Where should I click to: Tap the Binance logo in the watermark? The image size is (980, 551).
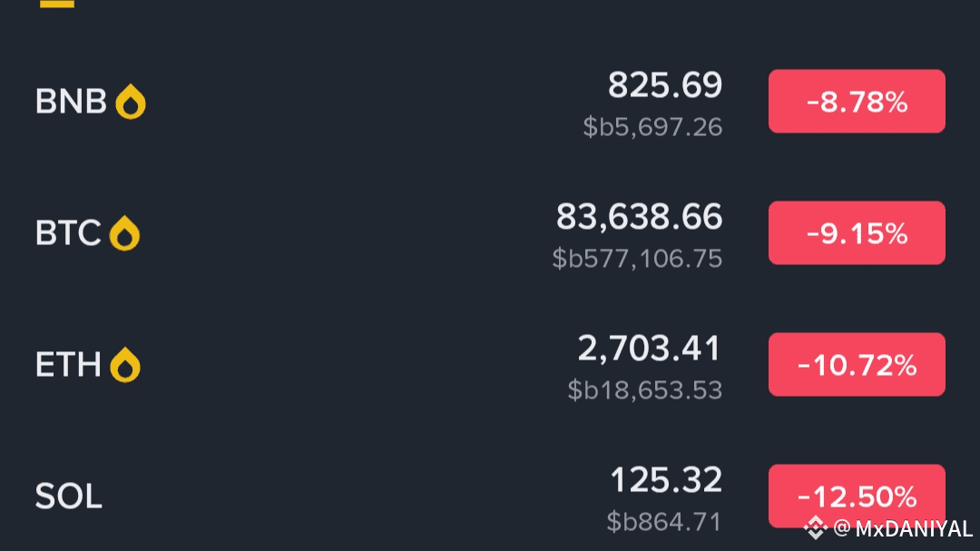815,528
